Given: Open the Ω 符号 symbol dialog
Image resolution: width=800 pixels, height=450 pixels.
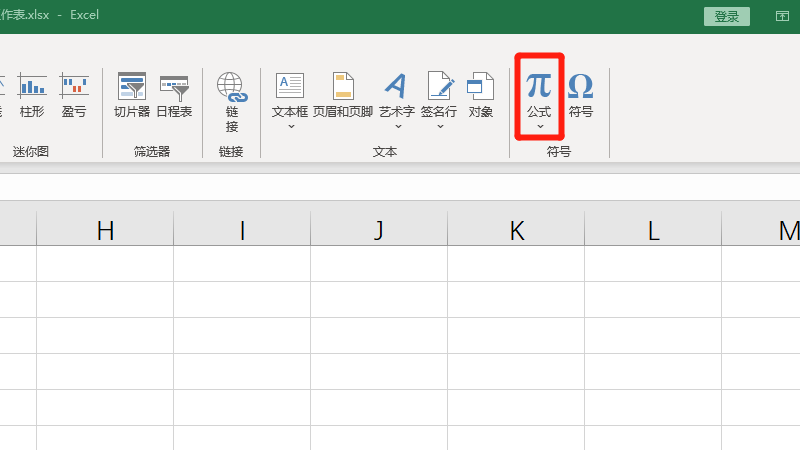Looking at the screenshot, I should (x=581, y=96).
